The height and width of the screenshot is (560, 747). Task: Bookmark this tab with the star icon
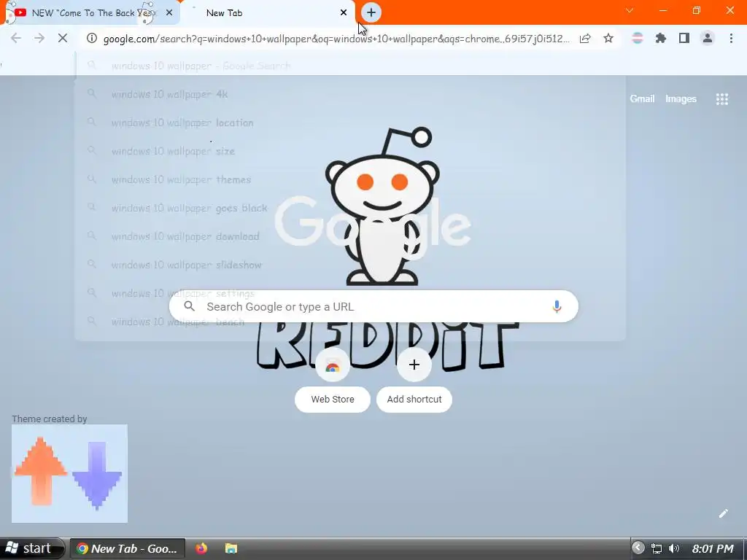[x=608, y=38]
